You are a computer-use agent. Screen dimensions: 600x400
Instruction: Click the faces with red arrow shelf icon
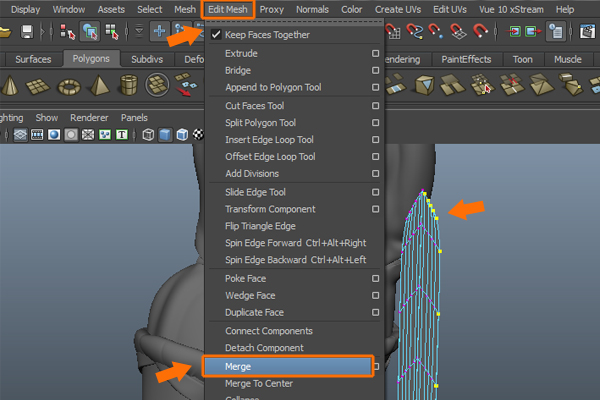tap(185, 84)
